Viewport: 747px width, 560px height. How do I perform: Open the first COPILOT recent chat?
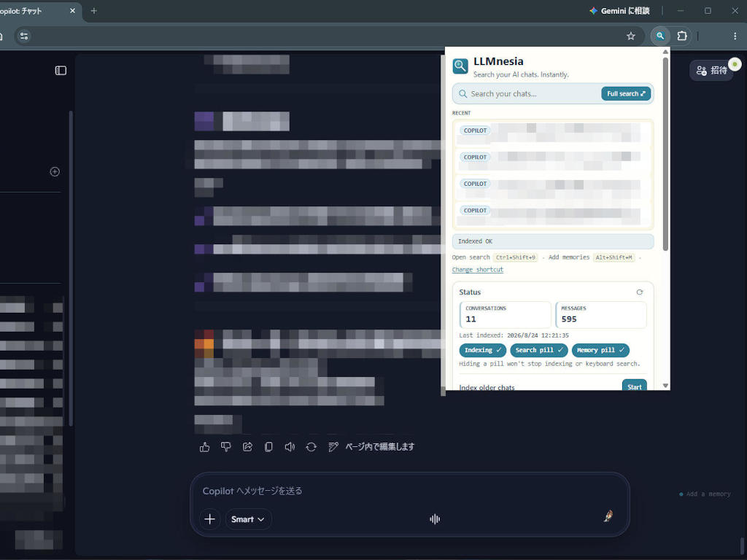coord(553,134)
